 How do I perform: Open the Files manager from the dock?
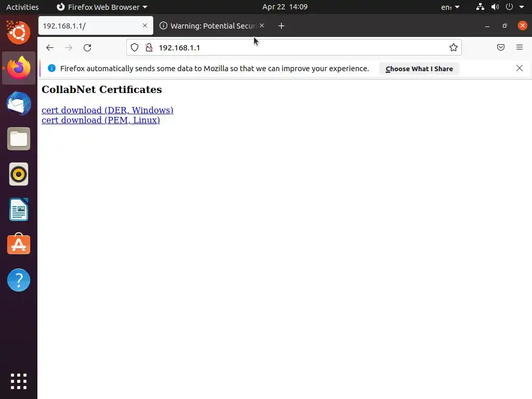pyautogui.click(x=19, y=139)
